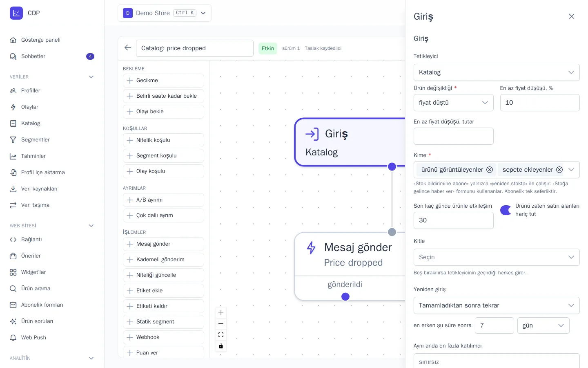Open the 'gün' time unit dropdown
Image resolution: width=588 pixels, height=368 pixels.
click(x=543, y=325)
